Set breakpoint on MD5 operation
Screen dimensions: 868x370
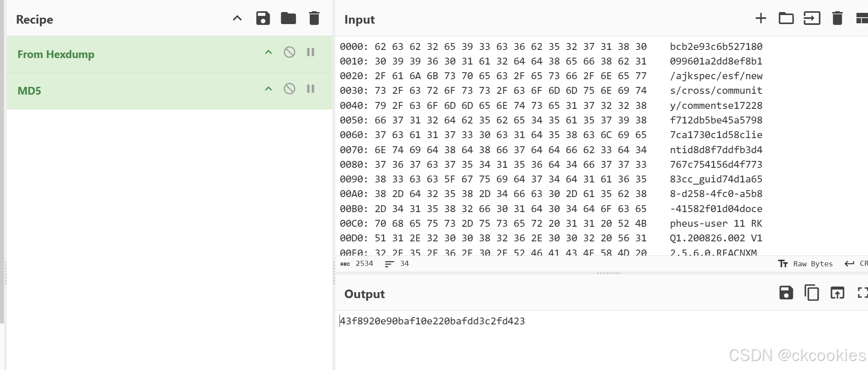pos(310,89)
